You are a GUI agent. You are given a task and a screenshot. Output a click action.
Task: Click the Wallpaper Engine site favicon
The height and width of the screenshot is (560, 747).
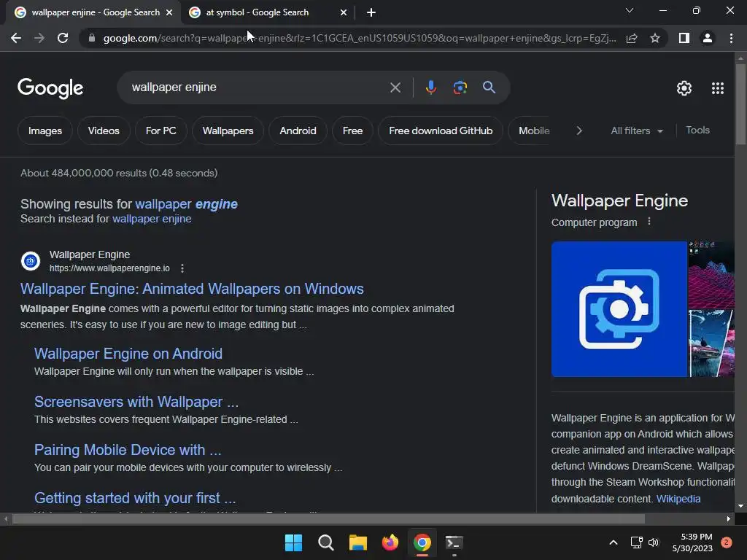pos(31,261)
